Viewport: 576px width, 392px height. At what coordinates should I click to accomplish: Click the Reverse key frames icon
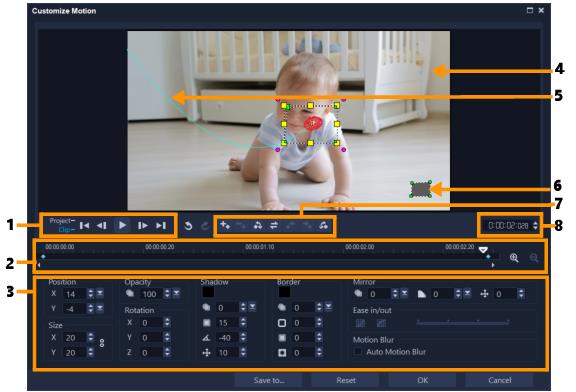tap(274, 225)
